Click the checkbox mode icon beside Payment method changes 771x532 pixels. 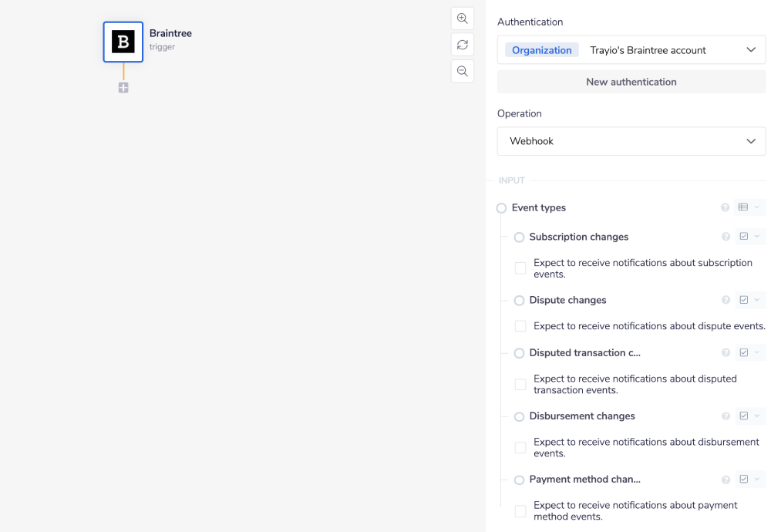745,479
